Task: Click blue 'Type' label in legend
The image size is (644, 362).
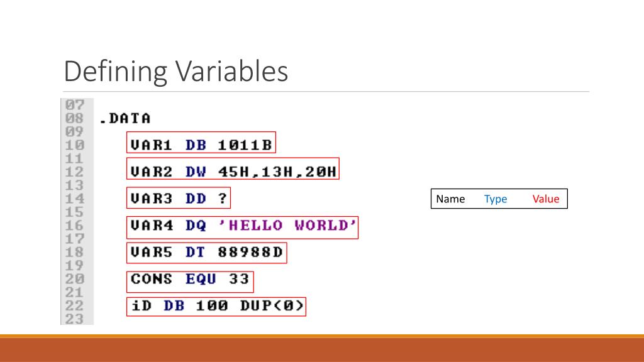Action: [x=496, y=199]
